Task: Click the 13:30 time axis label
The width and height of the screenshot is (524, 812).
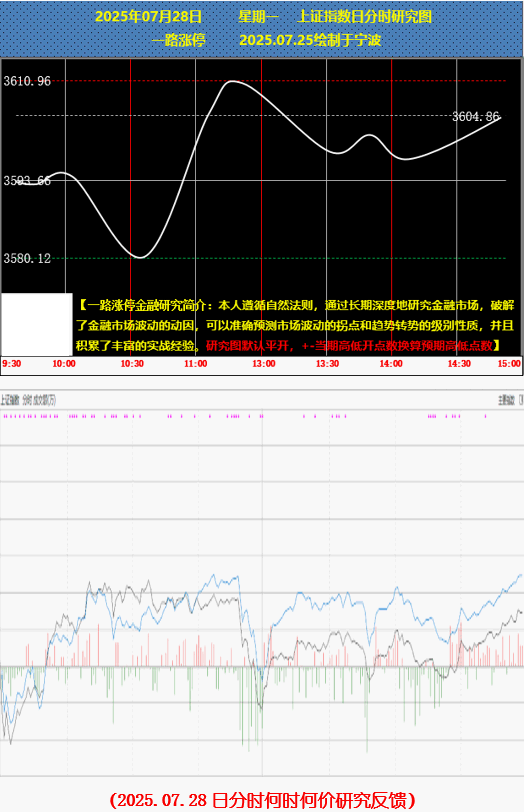Action: tap(327, 364)
